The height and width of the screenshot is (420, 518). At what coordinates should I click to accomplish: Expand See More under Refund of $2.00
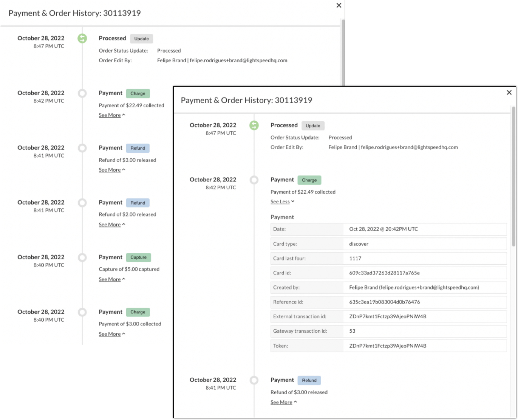pyautogui.click(x=110, y=225)
